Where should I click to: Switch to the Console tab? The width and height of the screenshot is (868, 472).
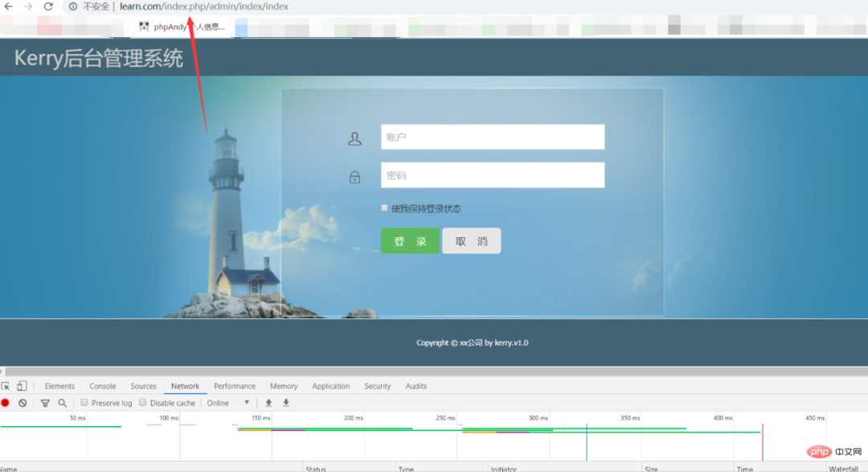pyautogui.click(x=102, y=386)
